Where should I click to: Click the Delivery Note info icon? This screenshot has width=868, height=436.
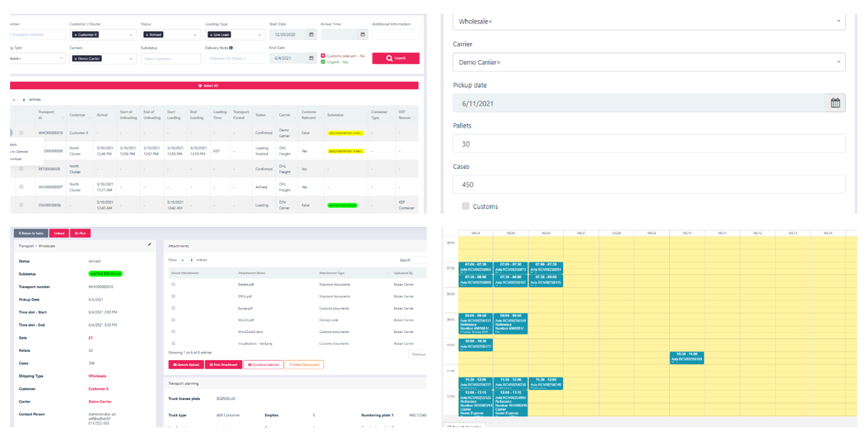tap(231, 47)
